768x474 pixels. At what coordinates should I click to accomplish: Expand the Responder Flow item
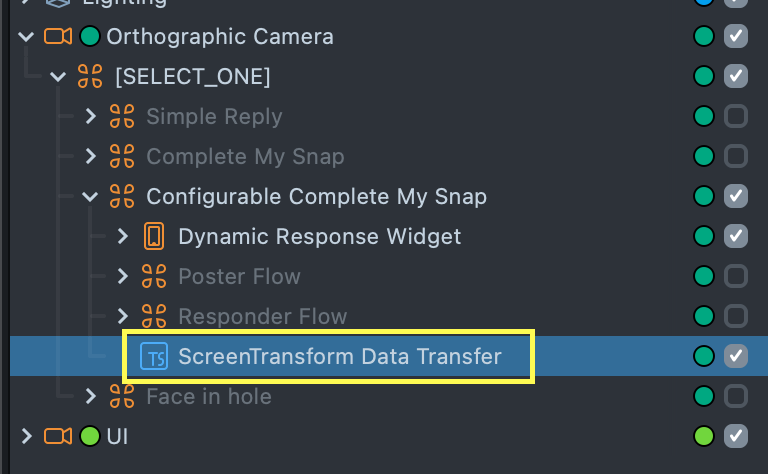pos(123,317)
